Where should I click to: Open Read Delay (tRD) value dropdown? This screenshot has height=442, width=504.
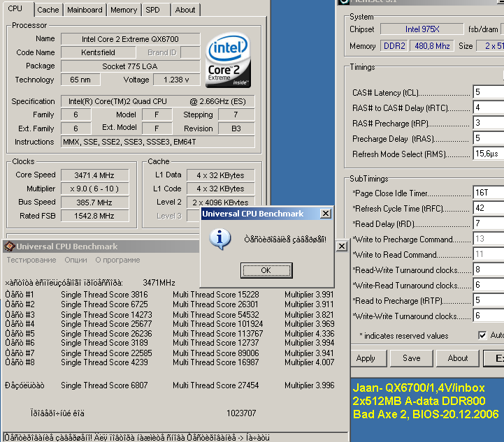coord(489,223)
